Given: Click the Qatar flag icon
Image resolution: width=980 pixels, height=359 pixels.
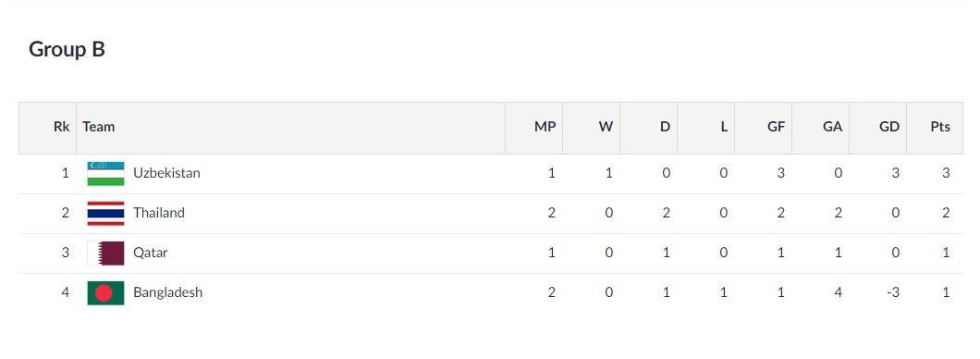Looking at the screenshot, I should click(x=105, y=254).
